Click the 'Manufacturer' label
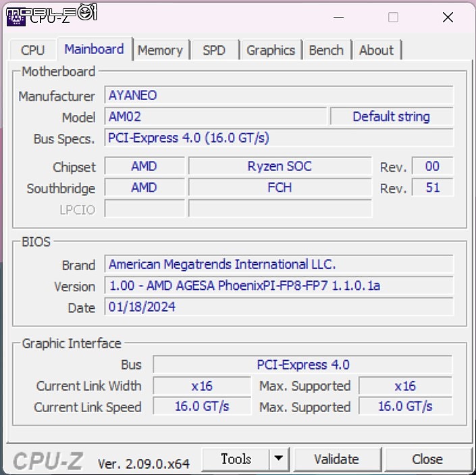The width and height of the screenshot is (476, 475). point(57,96)
